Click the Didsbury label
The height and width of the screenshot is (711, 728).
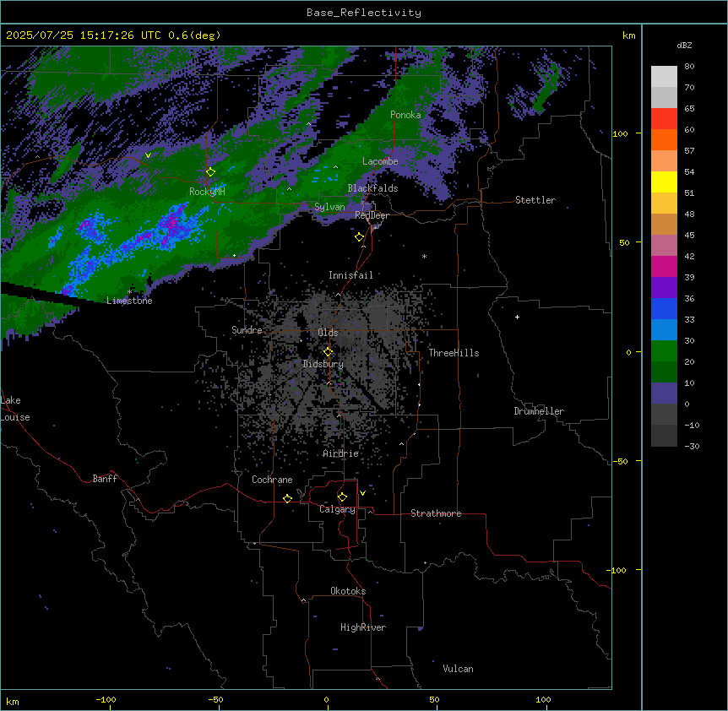pyautogui.click(x=323, y=364)
